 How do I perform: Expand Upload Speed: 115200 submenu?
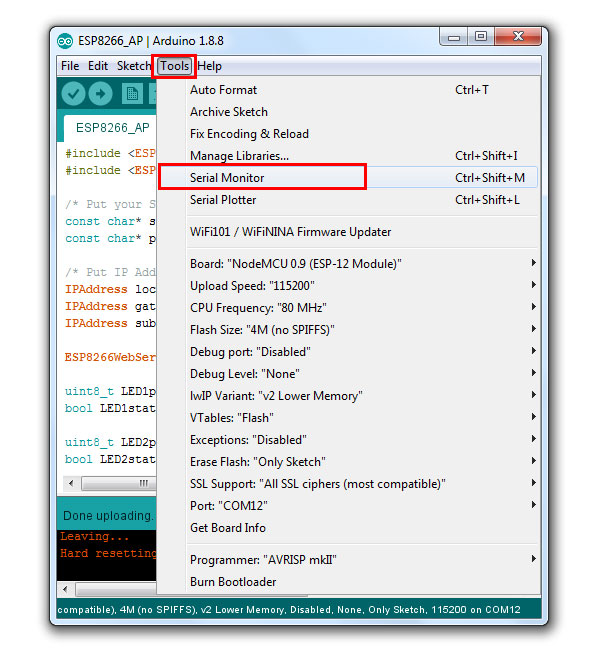tap(348, 286)
